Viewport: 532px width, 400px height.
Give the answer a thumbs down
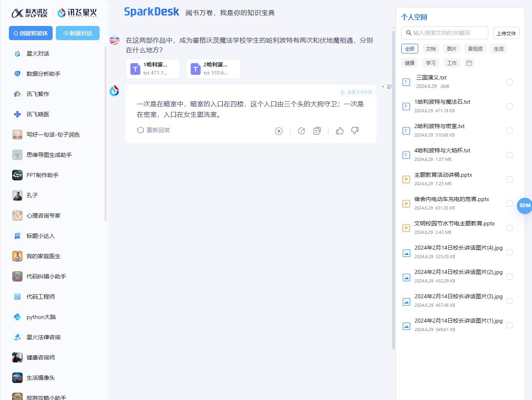pyautogui.click(x=355, y=130)
